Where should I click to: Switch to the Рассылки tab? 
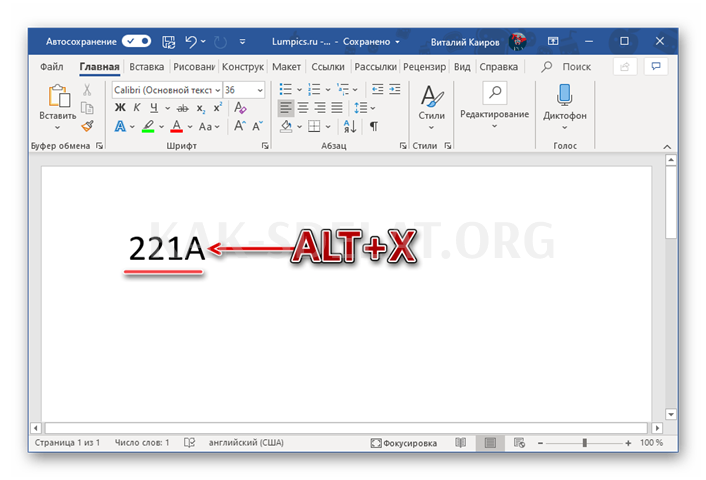click(x=376, y=67)
